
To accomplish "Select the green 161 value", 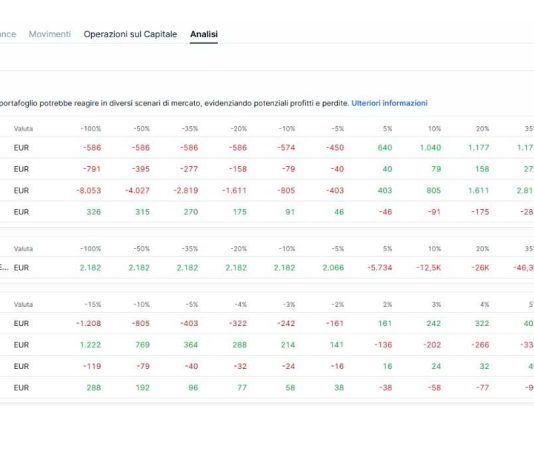I will pyautogui.click(x=385, y=323).
